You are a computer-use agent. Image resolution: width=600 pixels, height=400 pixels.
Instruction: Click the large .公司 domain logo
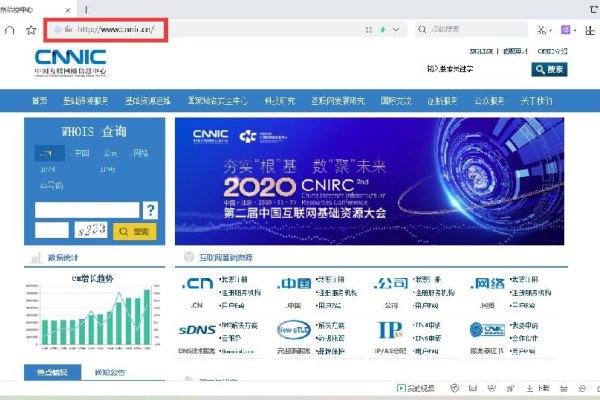(x=391, y=284)
